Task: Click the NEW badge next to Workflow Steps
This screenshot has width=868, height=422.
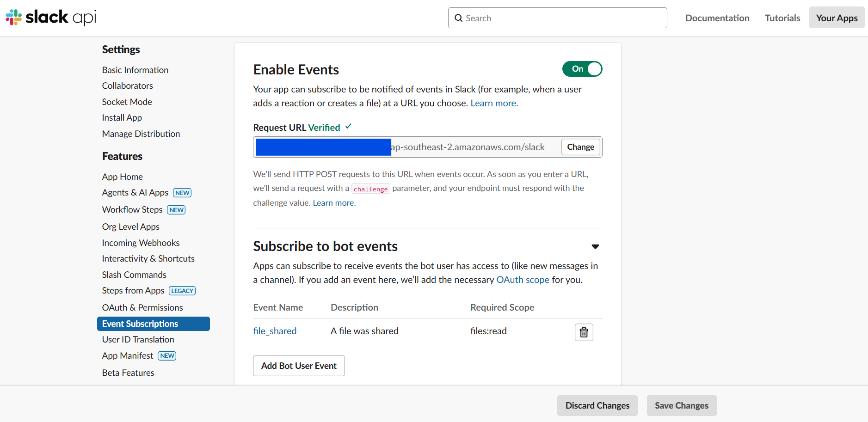Action: coord(176,210)
